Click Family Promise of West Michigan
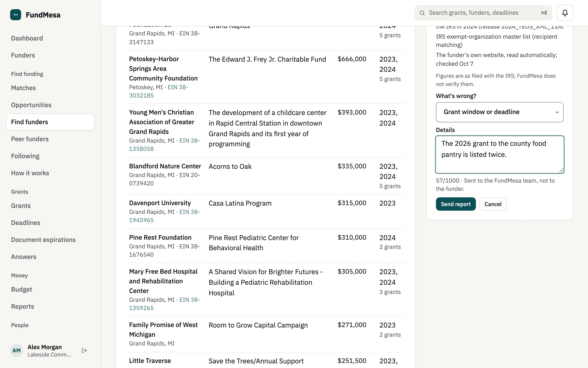Viewport: 588px width, 368px height. (x=163, y=330)
